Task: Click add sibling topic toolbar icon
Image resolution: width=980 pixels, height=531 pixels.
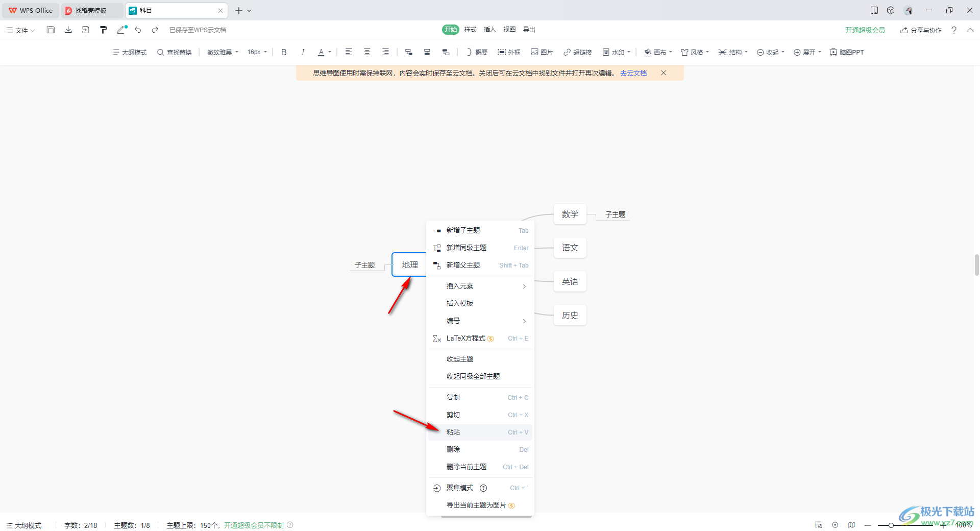Action: 427,52
